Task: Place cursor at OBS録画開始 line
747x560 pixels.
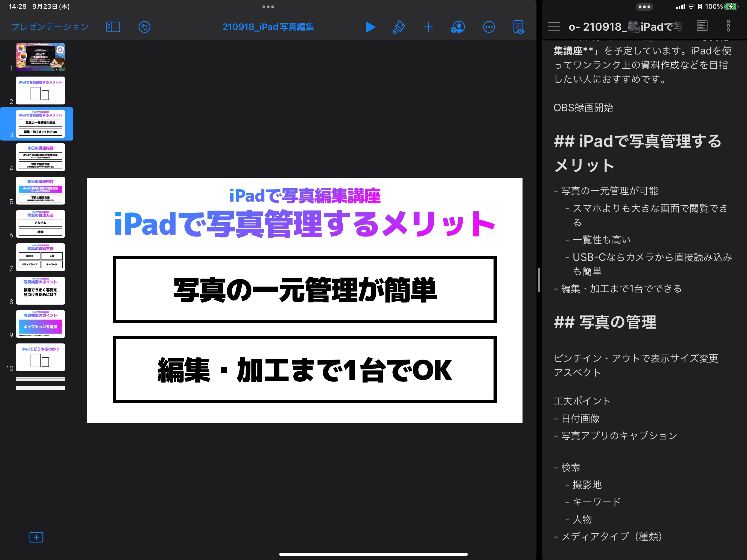Action: pos(583,108)
